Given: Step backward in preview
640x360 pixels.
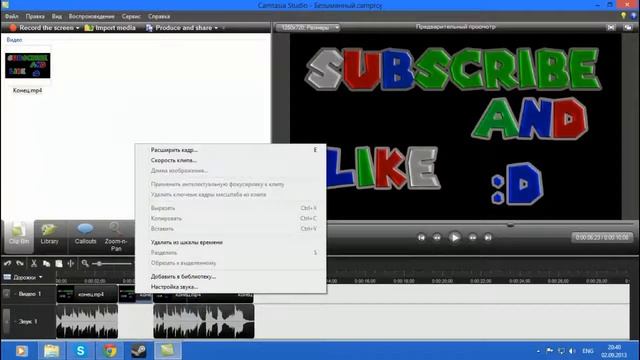Looking at the screenshot, I should pyautogui.click(x=437, y=238).
